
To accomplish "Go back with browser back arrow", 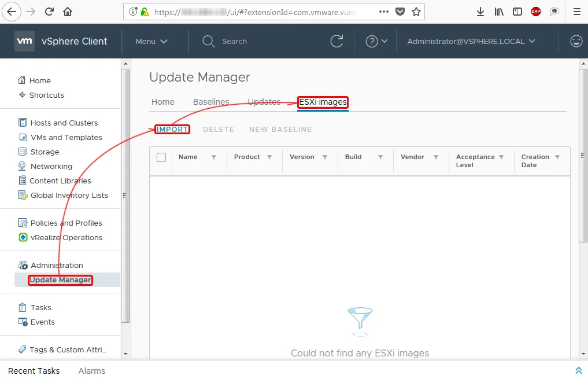I will [x=12, y=12].
